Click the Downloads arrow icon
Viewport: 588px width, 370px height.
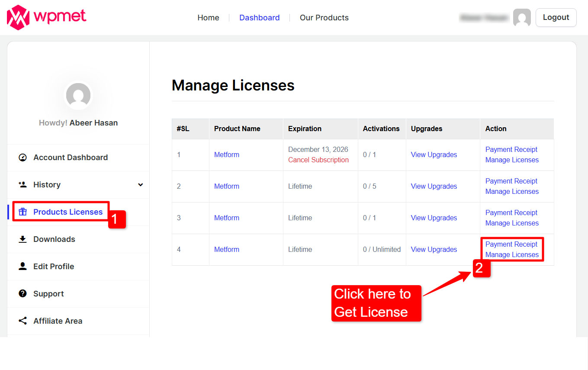coord(22,239)
